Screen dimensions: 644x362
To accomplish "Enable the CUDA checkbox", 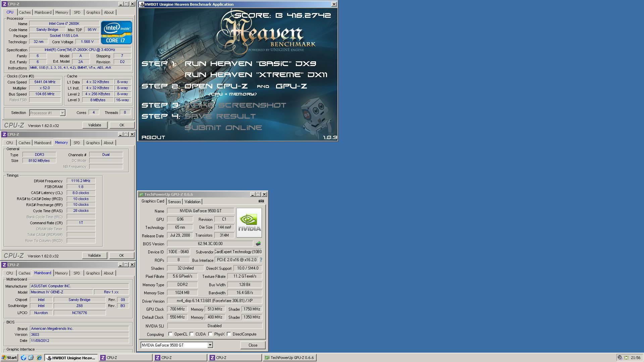I will [x=192, y=334].
